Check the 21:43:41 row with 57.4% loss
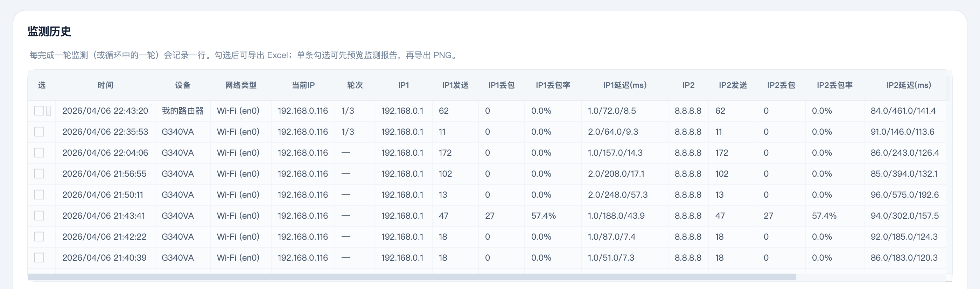 [39, 216]
